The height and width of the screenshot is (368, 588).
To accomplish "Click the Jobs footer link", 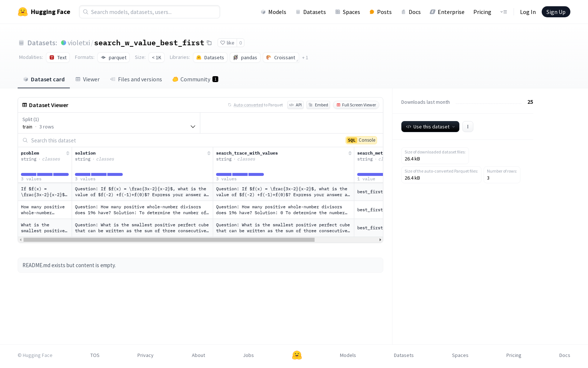I will click(248, 355).
